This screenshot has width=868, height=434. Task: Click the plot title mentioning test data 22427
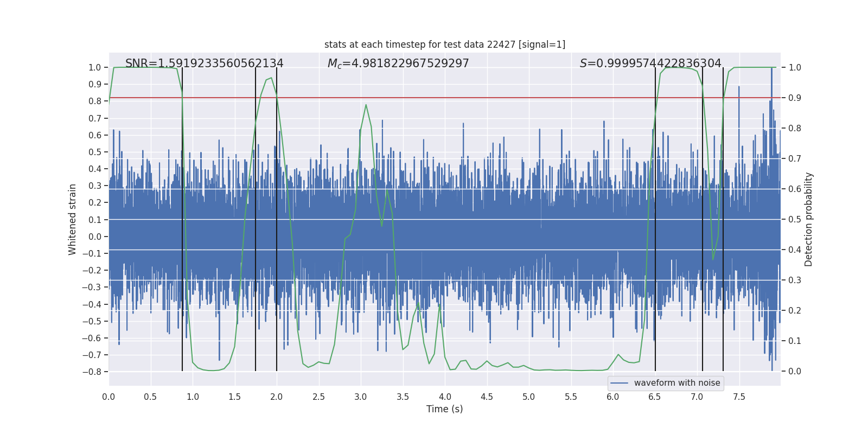pos(445,44)
